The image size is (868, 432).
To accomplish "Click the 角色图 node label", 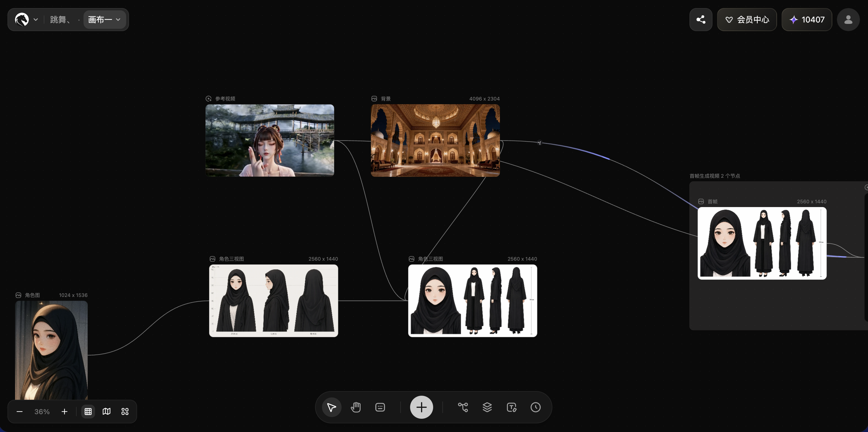I will [32, 295].
